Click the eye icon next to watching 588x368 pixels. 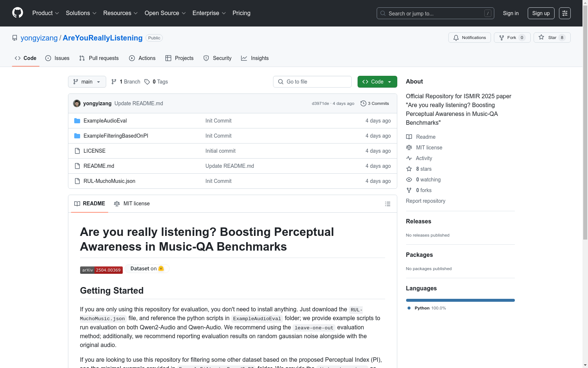coord(409,180)
